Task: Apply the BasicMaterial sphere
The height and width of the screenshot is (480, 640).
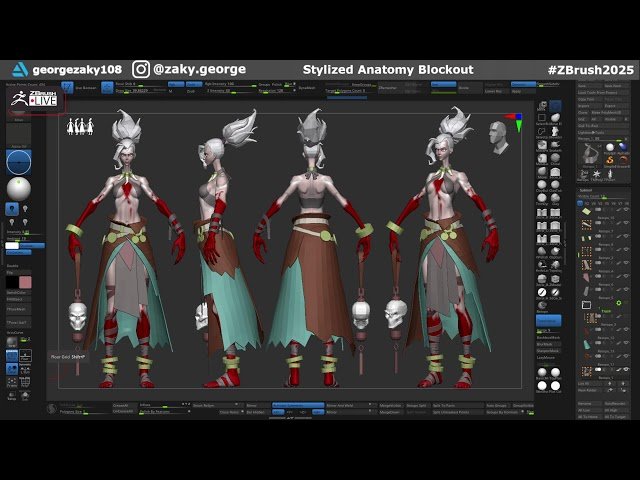Action: click(x=542, y=372)
